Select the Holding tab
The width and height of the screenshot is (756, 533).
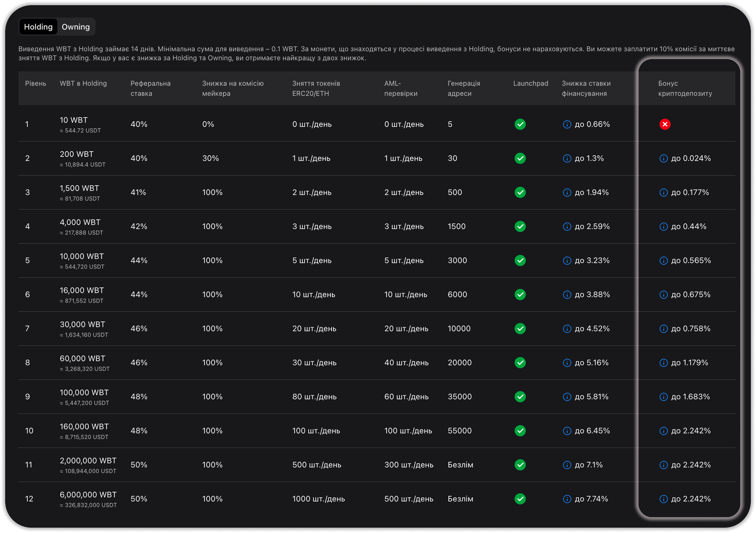[38, 27]
